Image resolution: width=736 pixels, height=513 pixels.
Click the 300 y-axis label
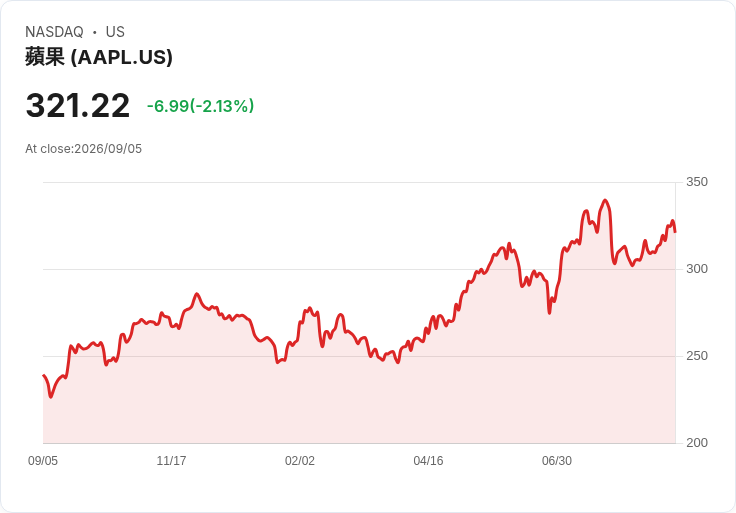[x=697, y=269]
